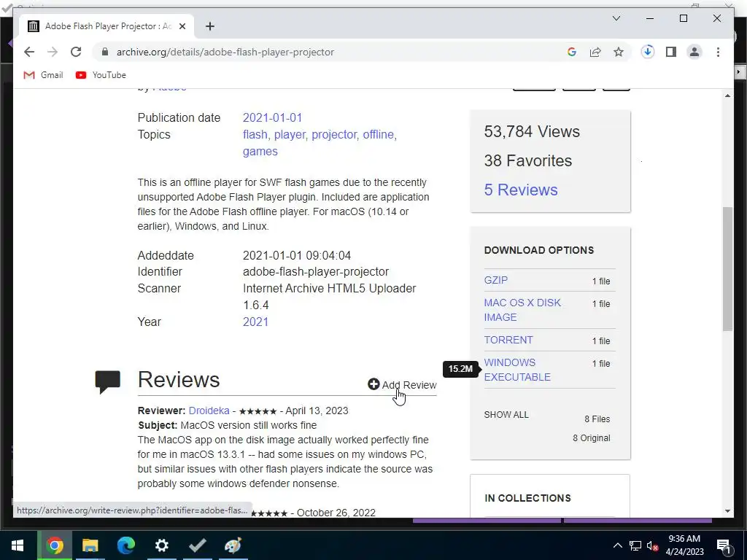This screenshot has height=560, width=747.
Task: Open checkmark app in taskbar
Action: [x=197, y=545]
